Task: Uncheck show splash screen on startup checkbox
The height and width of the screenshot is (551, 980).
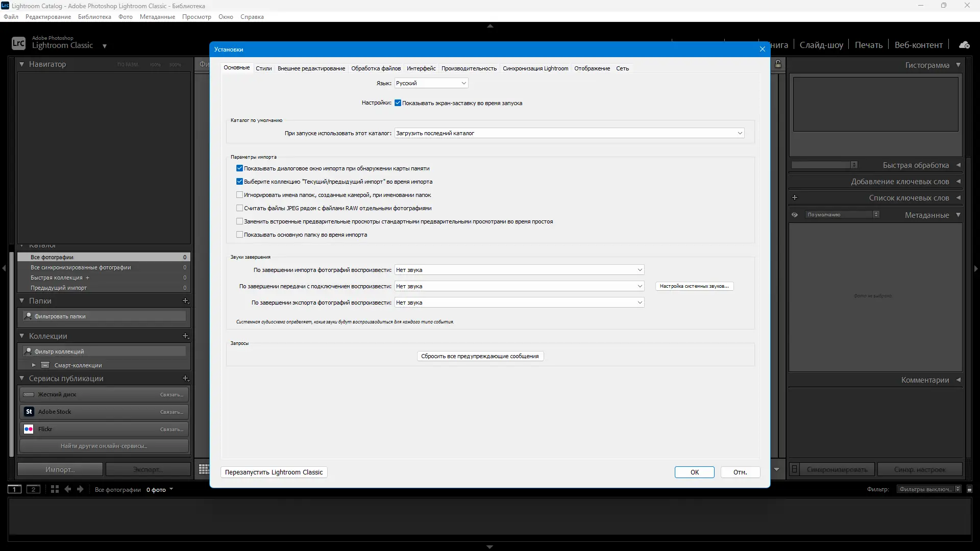Action: [398, 103]
